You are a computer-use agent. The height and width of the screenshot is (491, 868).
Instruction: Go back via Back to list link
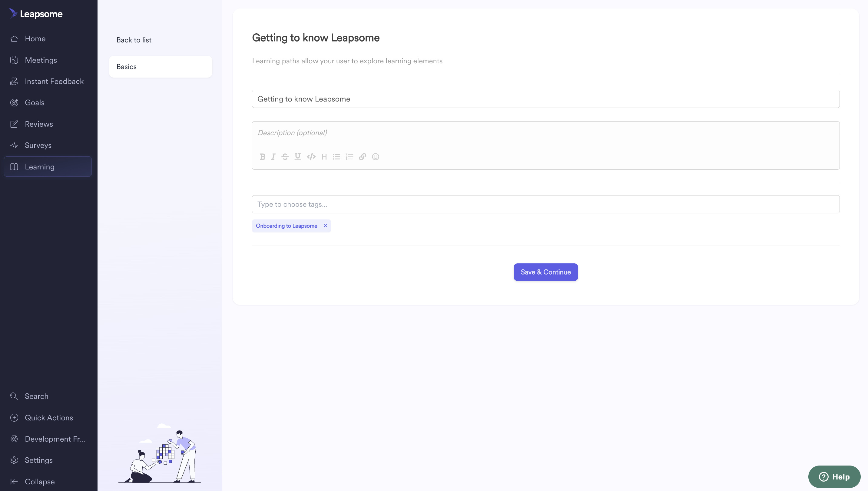coord(134,40)
